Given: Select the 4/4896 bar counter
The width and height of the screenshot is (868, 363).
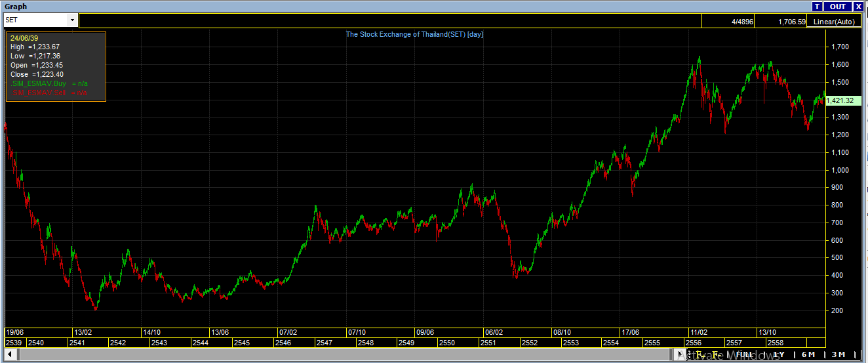Looking at the screenshot, I should click(743, 22).
